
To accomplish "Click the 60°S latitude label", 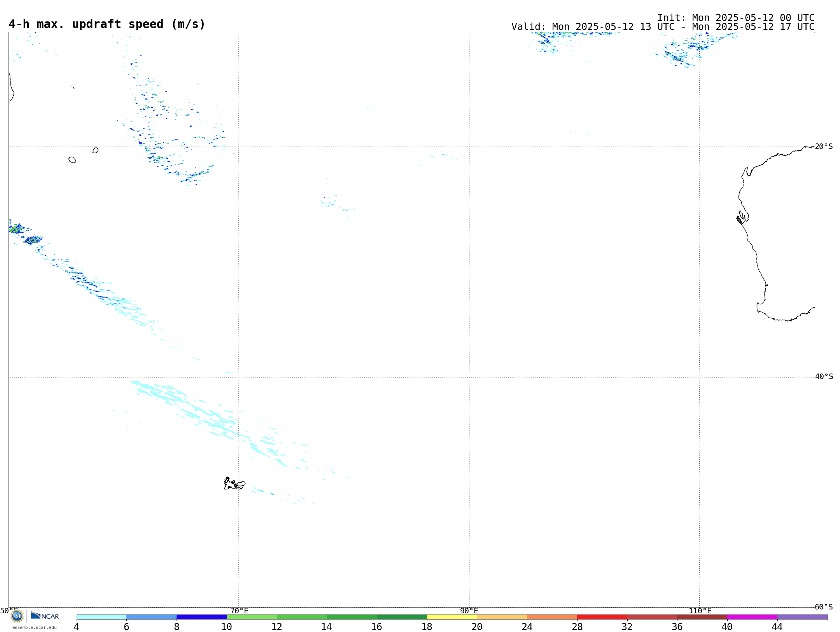I will point(824,607).
